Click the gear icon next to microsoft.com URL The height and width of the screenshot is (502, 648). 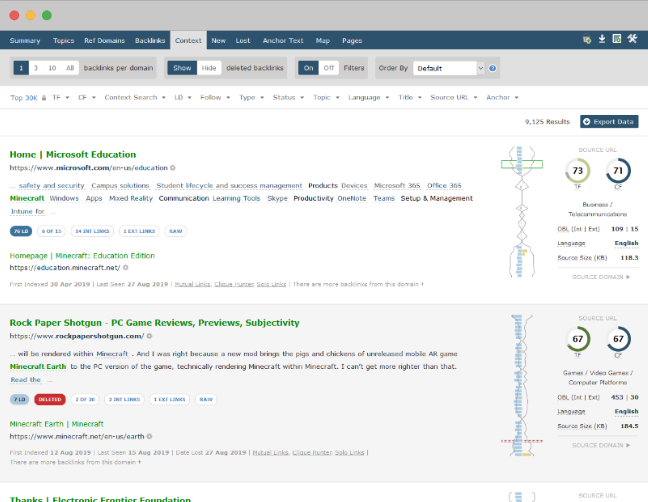(173, 168)
